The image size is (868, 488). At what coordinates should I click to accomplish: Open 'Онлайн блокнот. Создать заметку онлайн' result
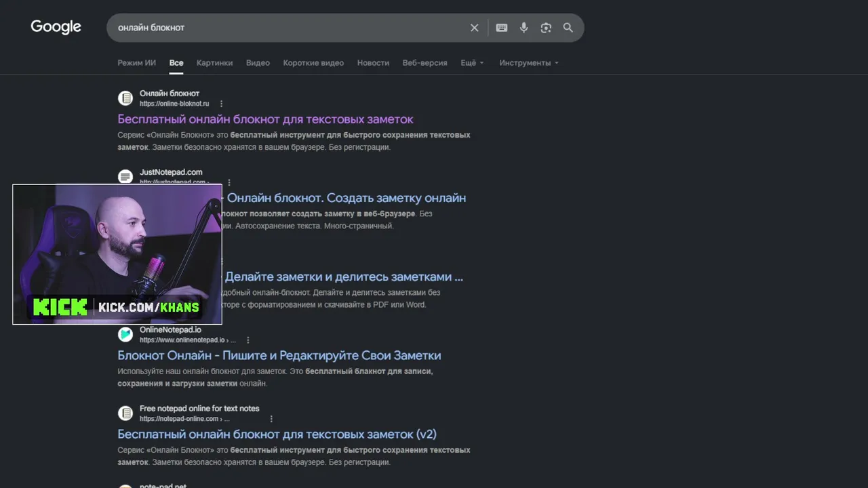[x=347, y=198]
